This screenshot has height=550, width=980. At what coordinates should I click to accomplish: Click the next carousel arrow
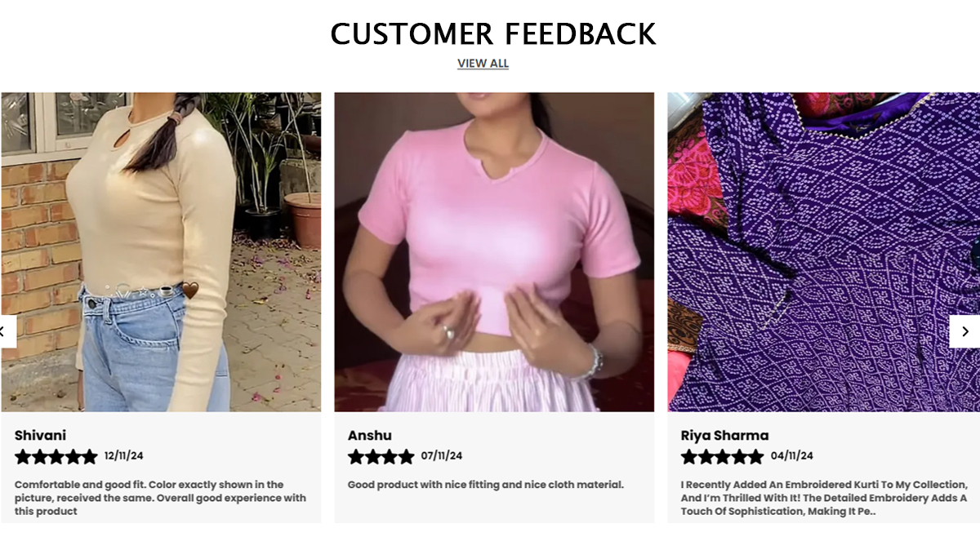(x=964, y=331)
